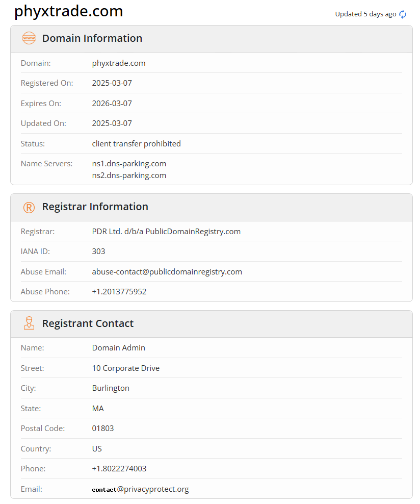Click the PDR Ltd. registrar name
This screenshot has height=504, width=420.
point(166,231)
